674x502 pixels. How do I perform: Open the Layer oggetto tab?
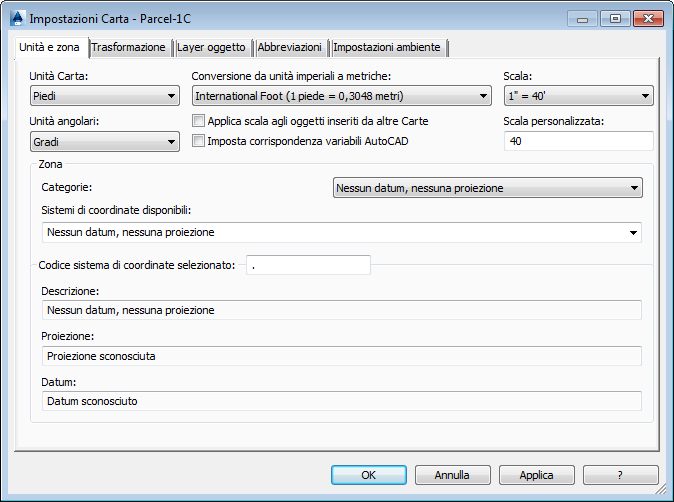[x=211, y=47]
